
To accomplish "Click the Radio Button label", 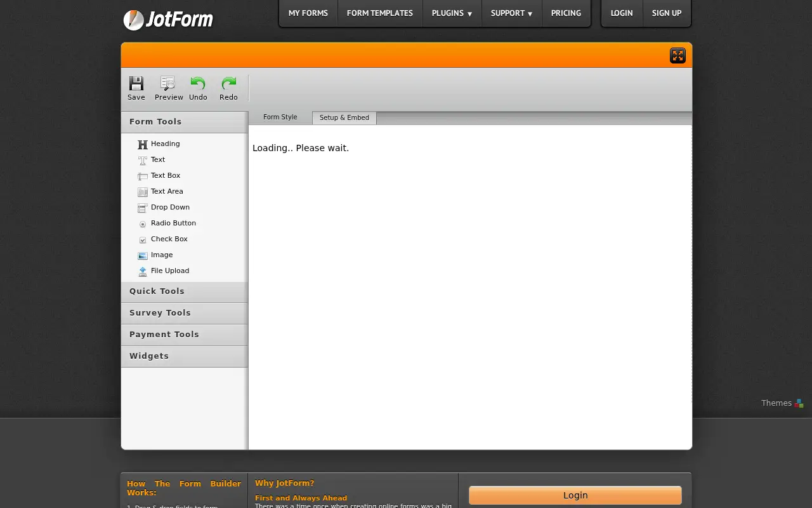I will click(x=173, y=224).
